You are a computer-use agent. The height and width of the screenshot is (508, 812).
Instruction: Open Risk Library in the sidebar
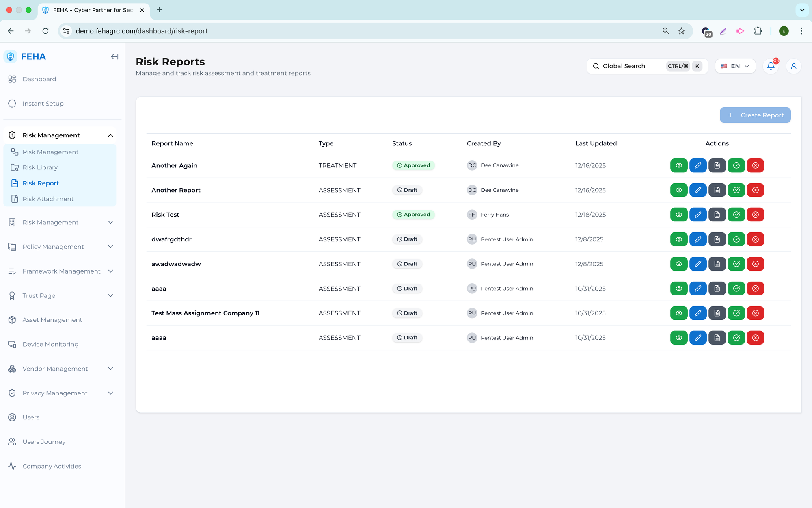pos(40,167)
